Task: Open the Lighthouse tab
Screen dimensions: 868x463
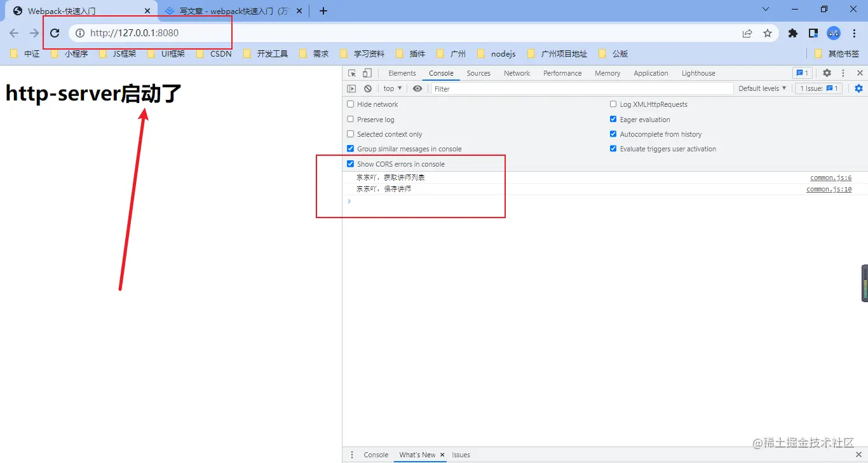Action: 698,73
